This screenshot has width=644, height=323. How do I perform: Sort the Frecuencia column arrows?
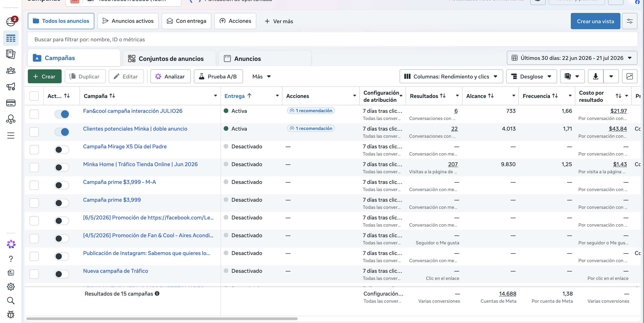[x=555, y=96]
